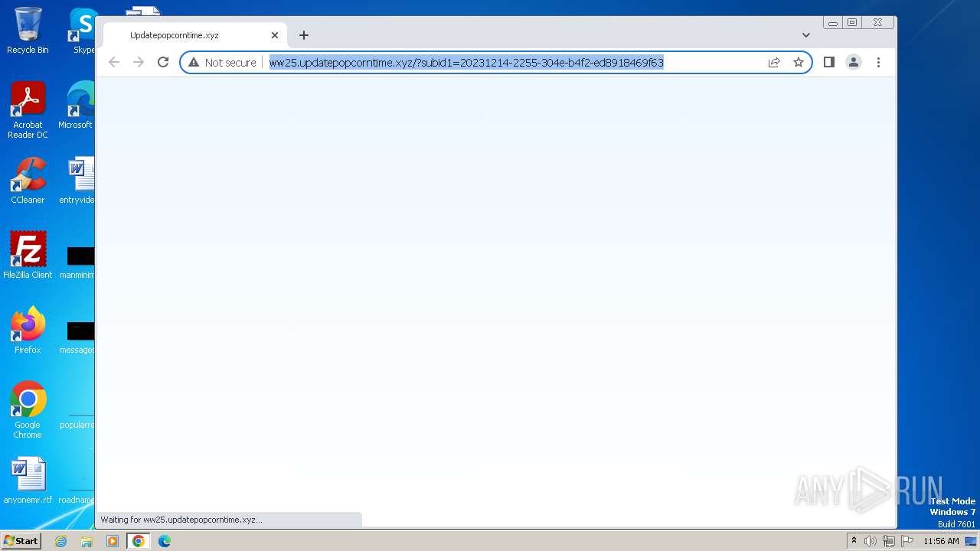Launch Acrobat Reader DC shortcut

(x=28, y=110)
